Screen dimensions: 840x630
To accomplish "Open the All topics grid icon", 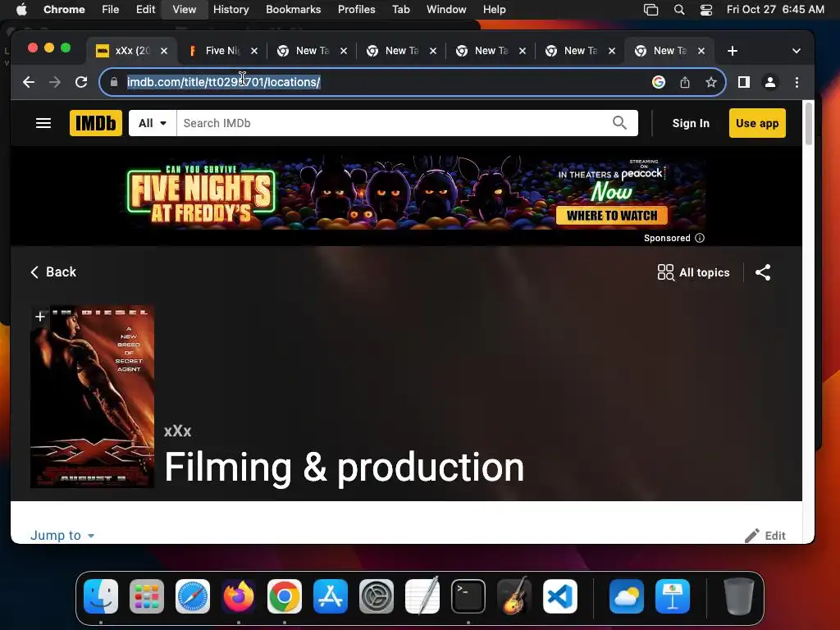I will click(666, 272).
